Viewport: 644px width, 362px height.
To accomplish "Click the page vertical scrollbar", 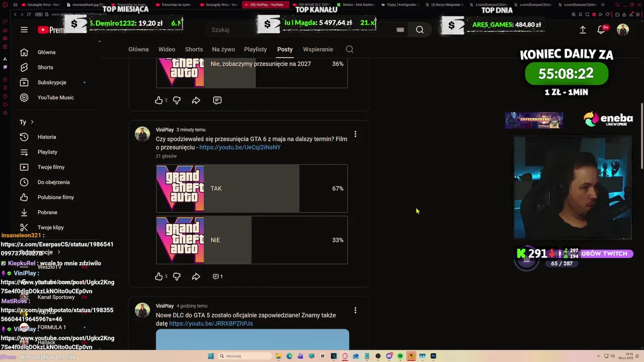I will click(x=641, y=136).
